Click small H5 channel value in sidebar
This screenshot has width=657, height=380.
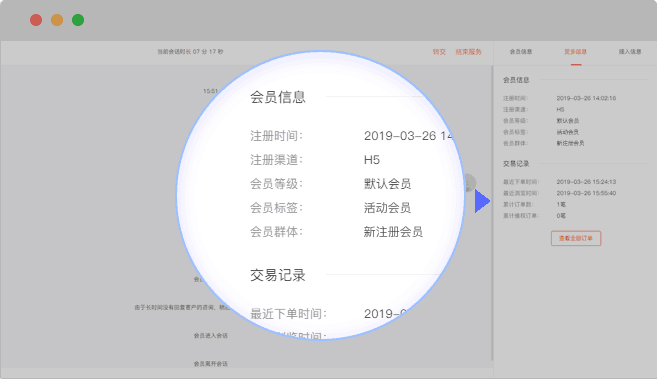pyautogui.click(x=560, y=110)
